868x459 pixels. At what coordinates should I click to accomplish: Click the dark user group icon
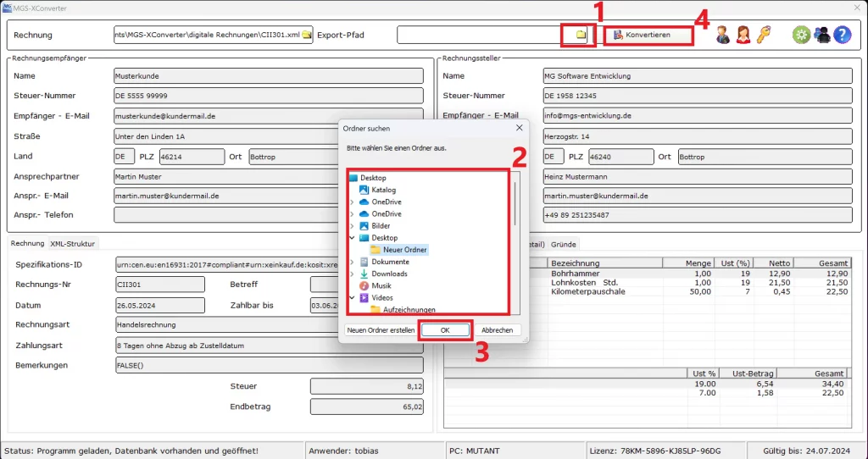(x=821, y=35)
